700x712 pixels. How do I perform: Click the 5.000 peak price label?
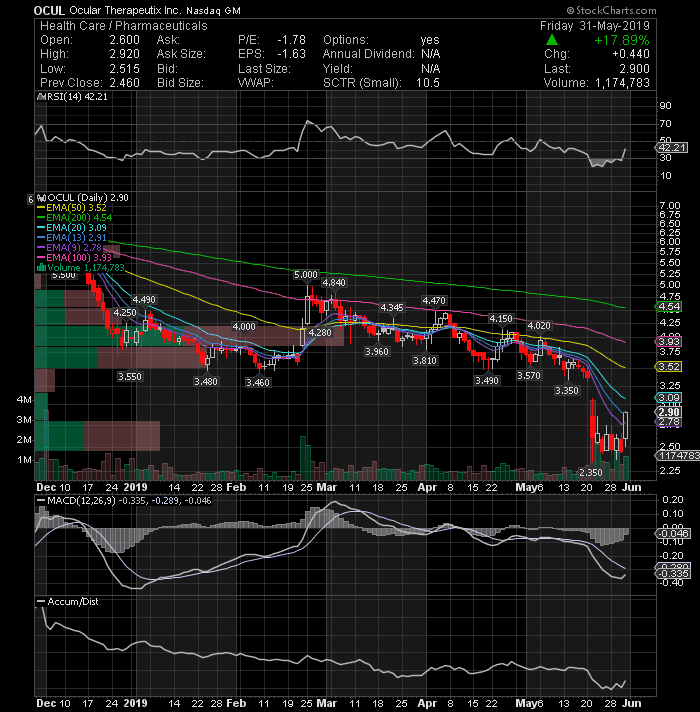[306, 275]
